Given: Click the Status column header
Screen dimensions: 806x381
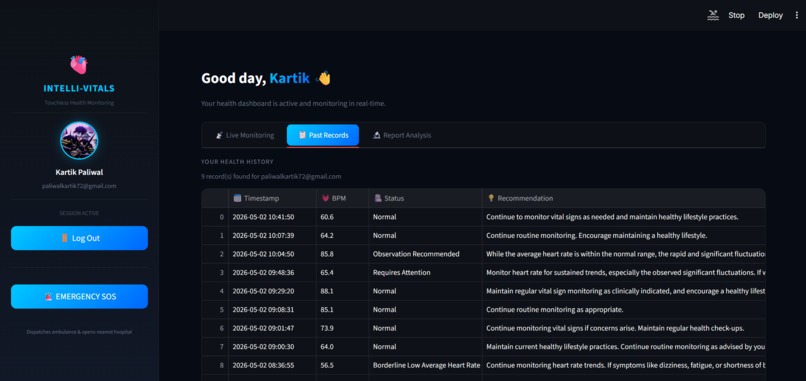Looking at the screenshot, I should click(425, 198).
